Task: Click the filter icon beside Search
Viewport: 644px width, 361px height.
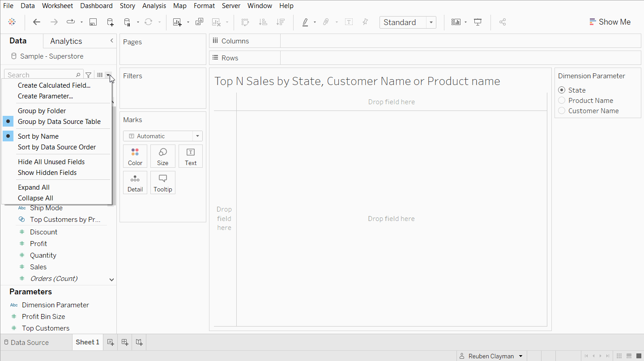Action: coord(89,75)
